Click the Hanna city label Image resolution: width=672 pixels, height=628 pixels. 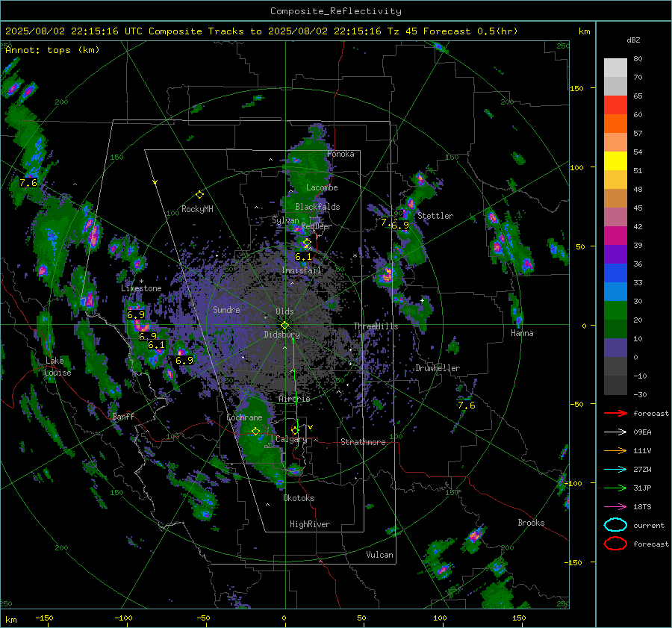(522, 333)
